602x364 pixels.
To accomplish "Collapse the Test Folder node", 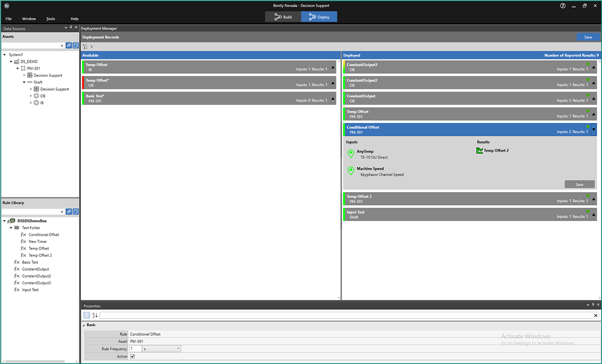I will [11, 228].
